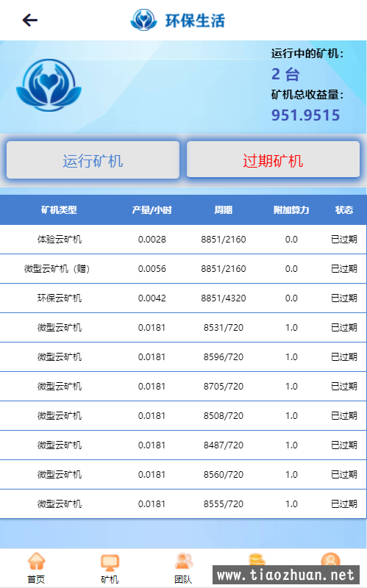Click the 周期 column header
Image resolution: width=367 pixels, height=588 pixels.
224,209
